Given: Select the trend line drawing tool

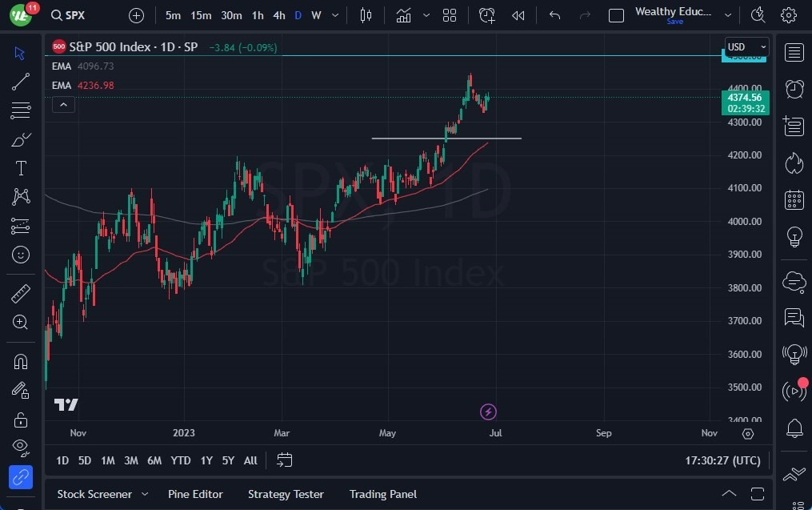Looking at the screenshot, I should [21, 81].
